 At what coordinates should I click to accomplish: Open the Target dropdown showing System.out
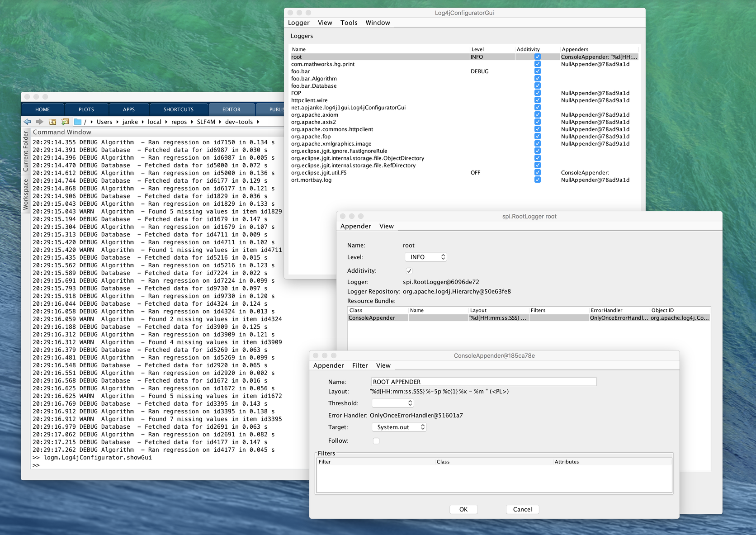[x=399, y=427]
